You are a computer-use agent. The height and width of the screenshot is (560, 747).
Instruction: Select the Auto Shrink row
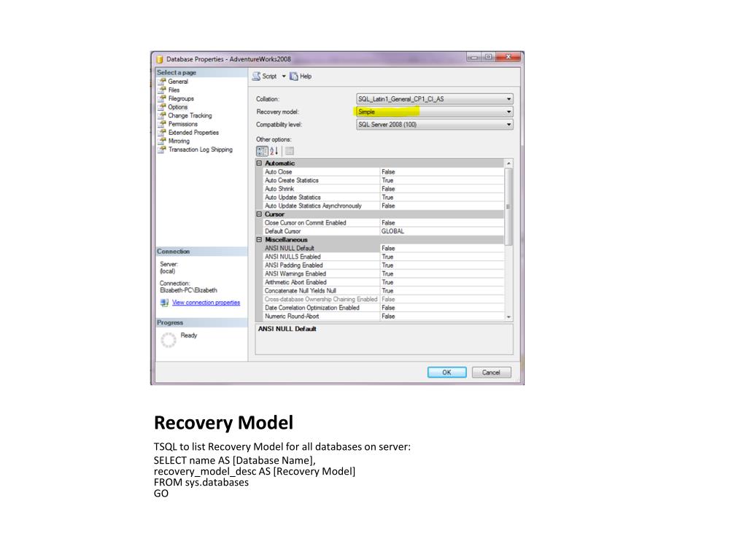[384, 189]
